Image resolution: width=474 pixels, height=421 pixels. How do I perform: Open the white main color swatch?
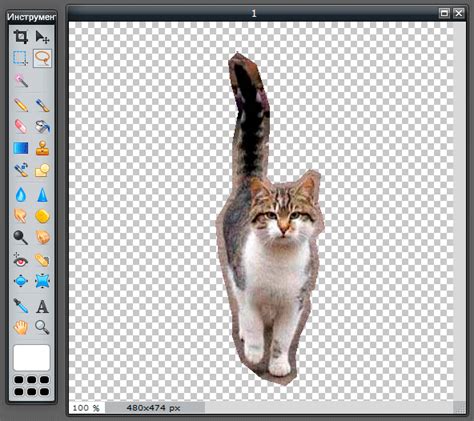pyautogui.click(x=32, y=358)
